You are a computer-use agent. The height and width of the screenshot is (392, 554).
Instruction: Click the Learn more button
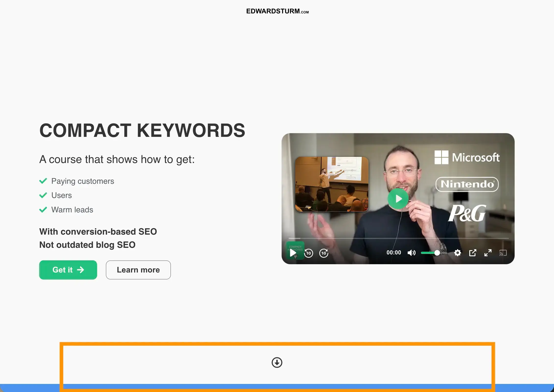(138, 270)
